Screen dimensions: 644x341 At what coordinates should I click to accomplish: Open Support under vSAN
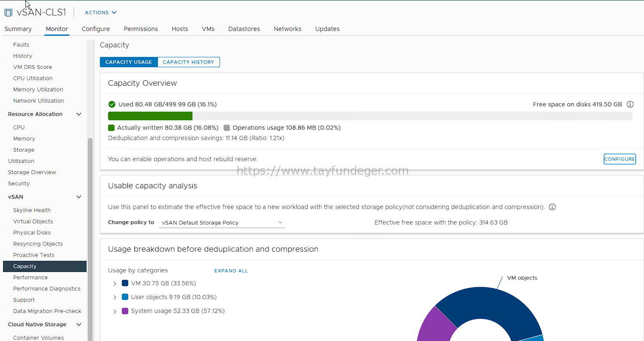(x=24, y=300)
